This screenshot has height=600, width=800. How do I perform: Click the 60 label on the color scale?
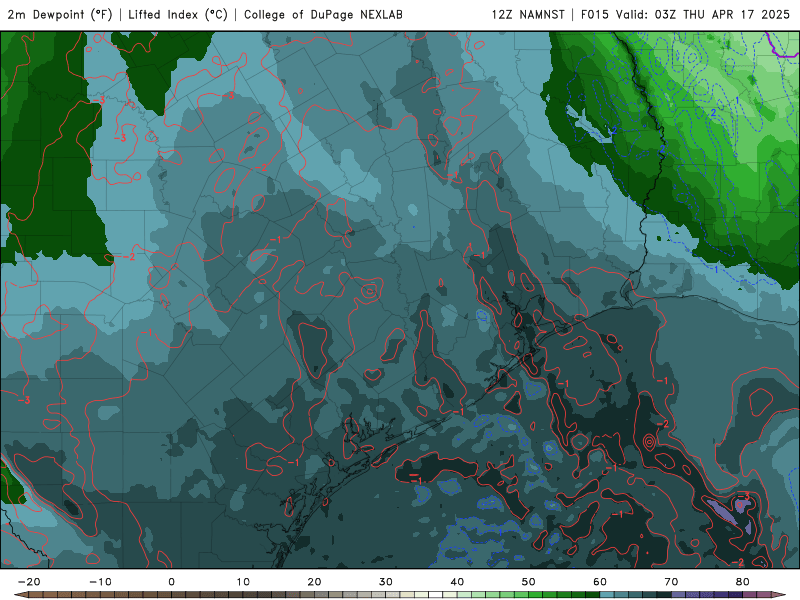click(600, 582)
